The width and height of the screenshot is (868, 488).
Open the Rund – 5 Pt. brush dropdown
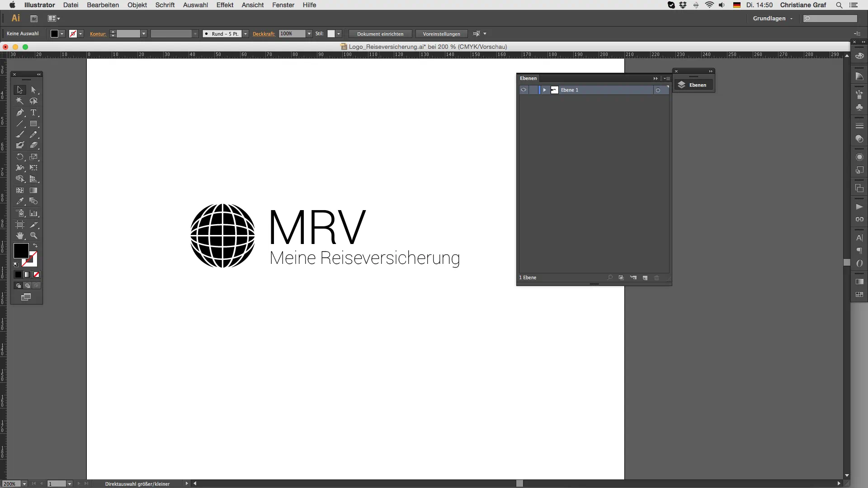pyautogui.click(x=245, y=34)
